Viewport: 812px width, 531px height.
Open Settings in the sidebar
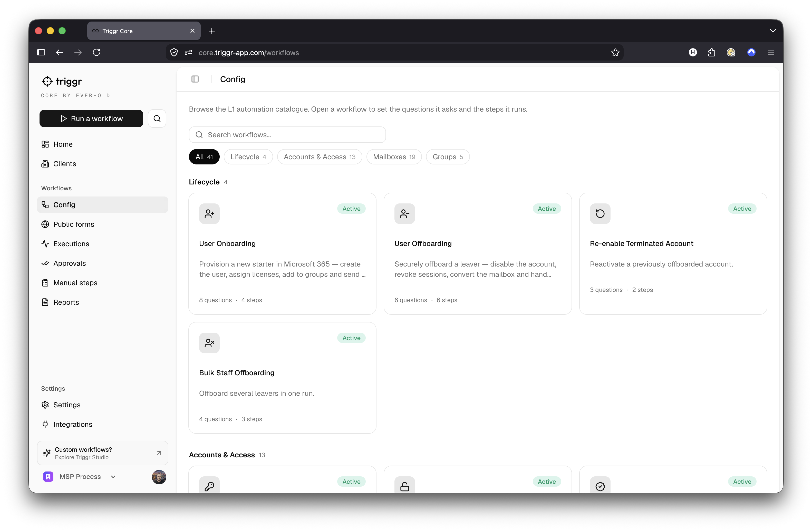[102, 405]
